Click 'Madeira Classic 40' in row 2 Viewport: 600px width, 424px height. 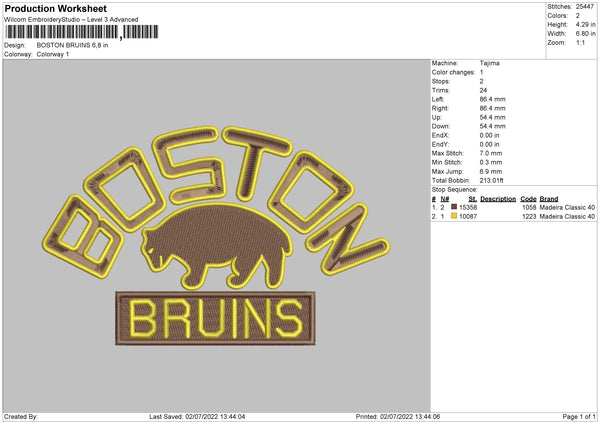tap(567, 217)
